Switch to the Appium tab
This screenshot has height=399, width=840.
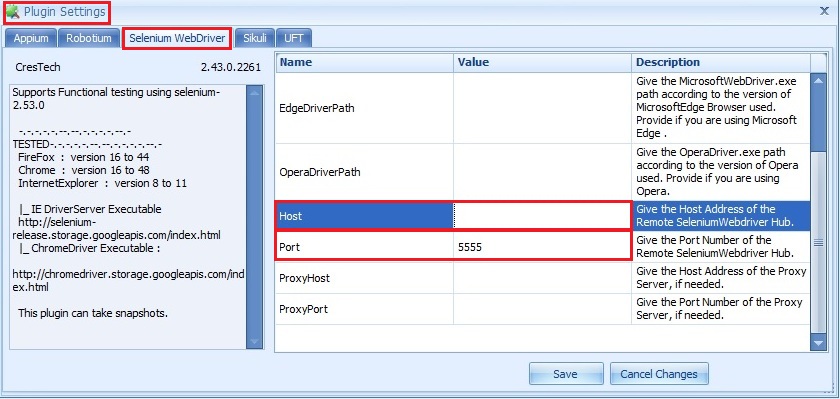tap(31, 38)
